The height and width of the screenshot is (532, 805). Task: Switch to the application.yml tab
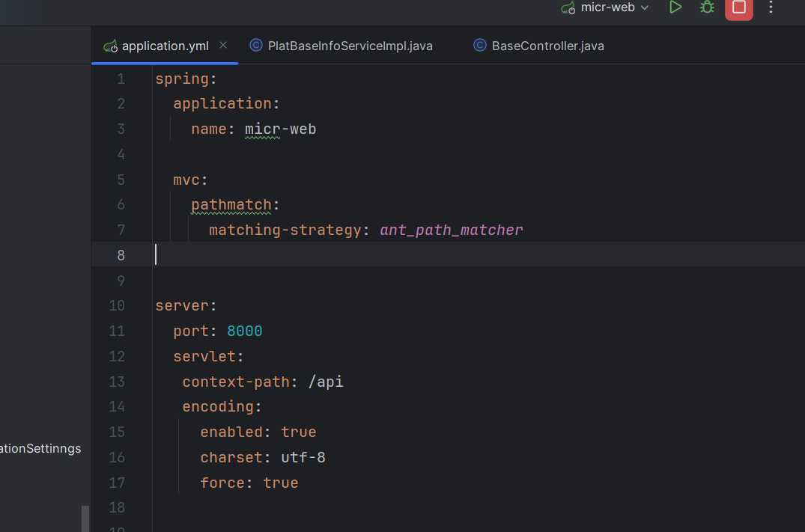point(165,46)
